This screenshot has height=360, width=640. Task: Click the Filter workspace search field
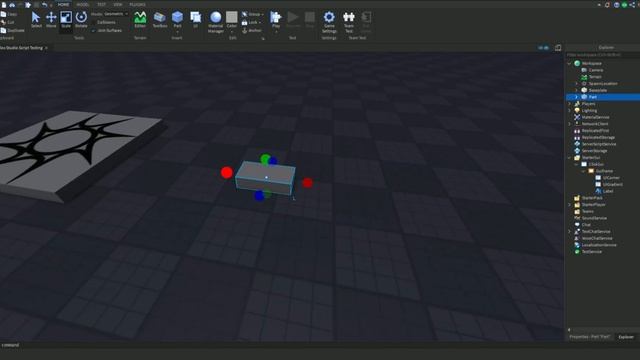click(602, 55)
